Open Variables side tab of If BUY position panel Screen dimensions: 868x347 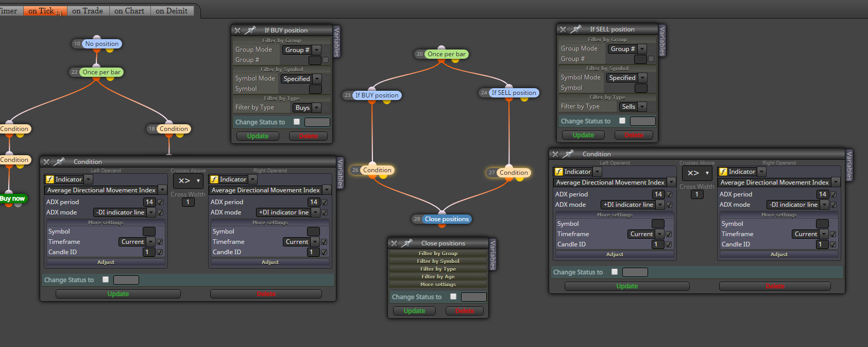click(x=337, y=42)
